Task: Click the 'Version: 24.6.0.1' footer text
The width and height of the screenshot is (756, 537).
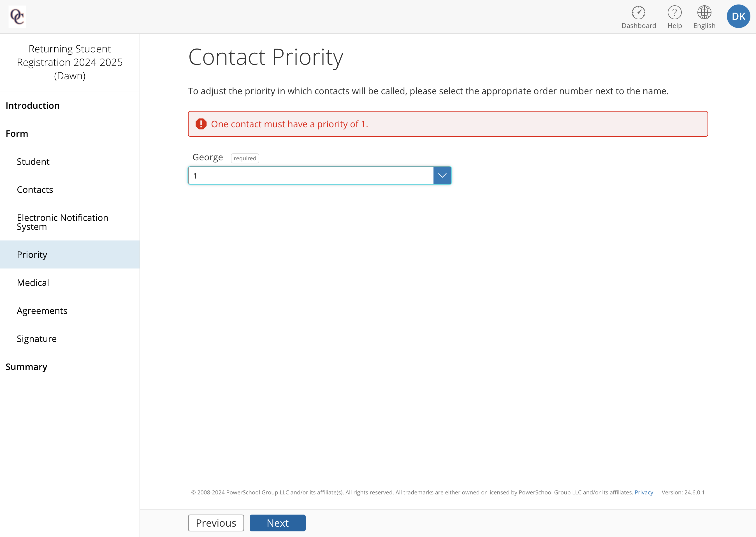Action: click(x=683, y=492)
